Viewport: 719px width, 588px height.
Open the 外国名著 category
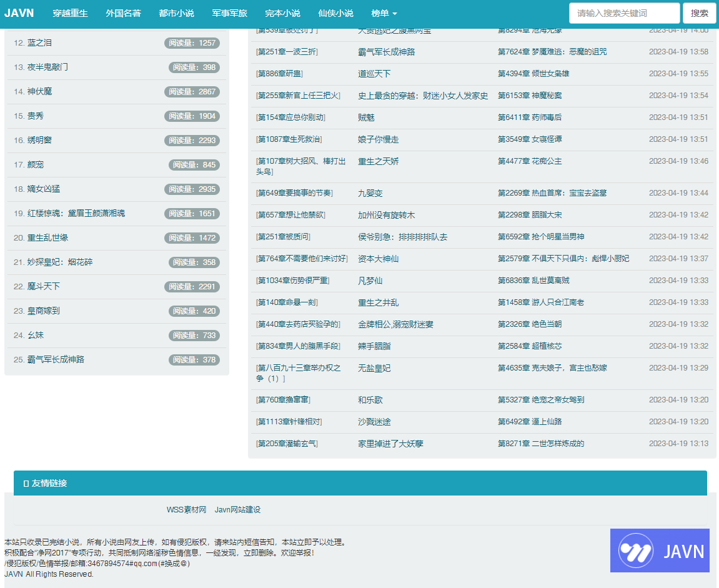pos(123,13)
